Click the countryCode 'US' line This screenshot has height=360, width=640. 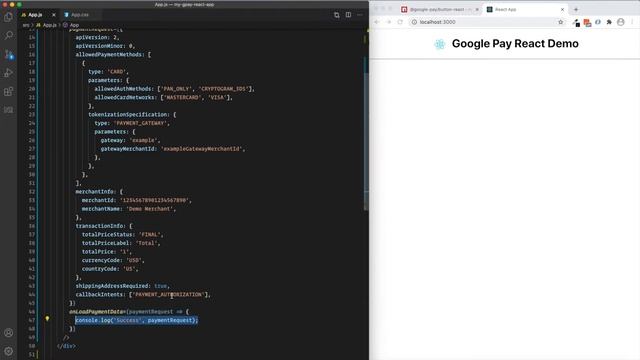point(110,269)
